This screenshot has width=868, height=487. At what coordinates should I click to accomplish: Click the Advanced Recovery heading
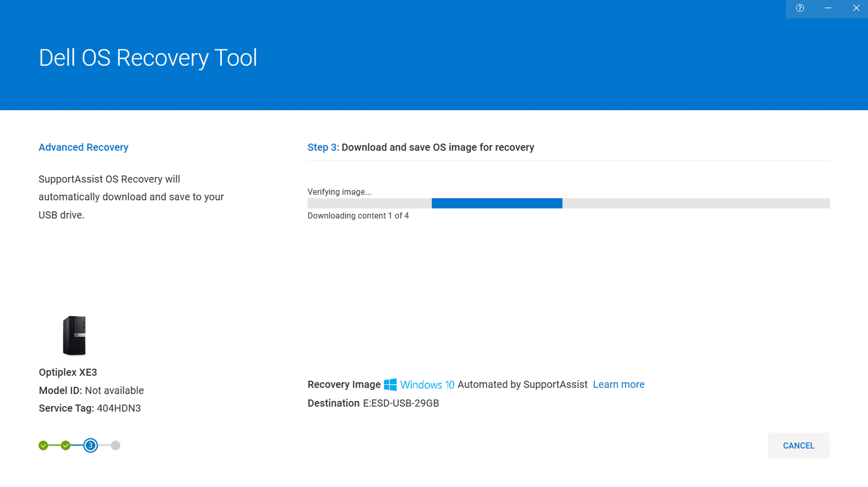coord(84,147)
